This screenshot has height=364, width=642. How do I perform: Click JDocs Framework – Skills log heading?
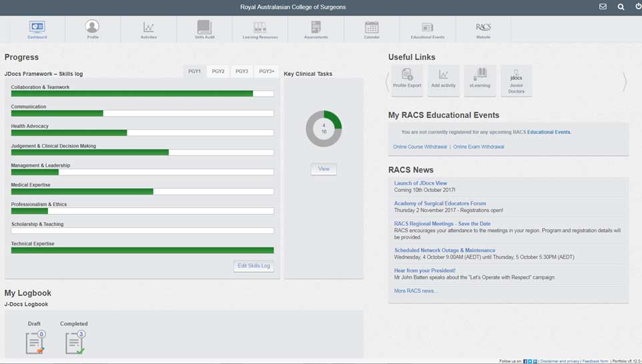44,74
